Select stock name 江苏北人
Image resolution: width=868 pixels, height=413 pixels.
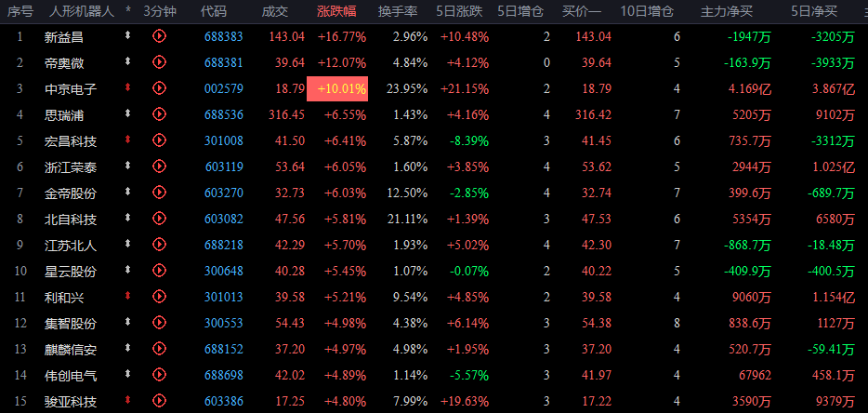click(x=71, y=246)
